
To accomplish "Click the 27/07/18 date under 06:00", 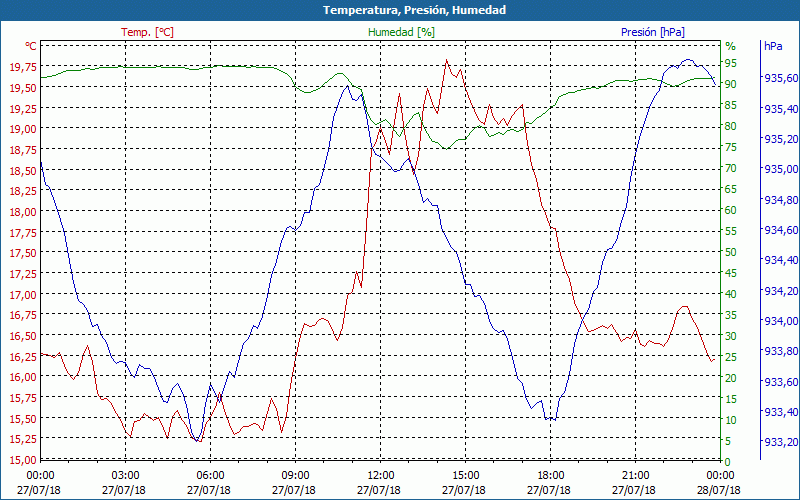I will pyautogui.click(x=209, y=490).
